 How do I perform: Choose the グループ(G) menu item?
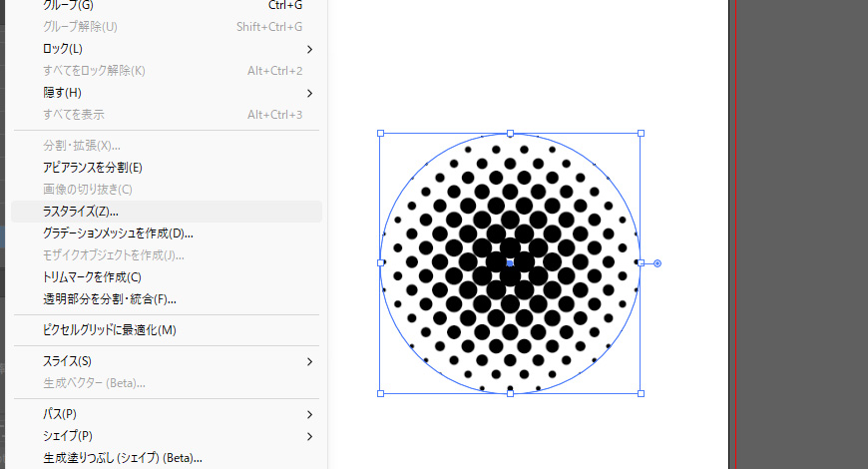[x=75, y=6]
